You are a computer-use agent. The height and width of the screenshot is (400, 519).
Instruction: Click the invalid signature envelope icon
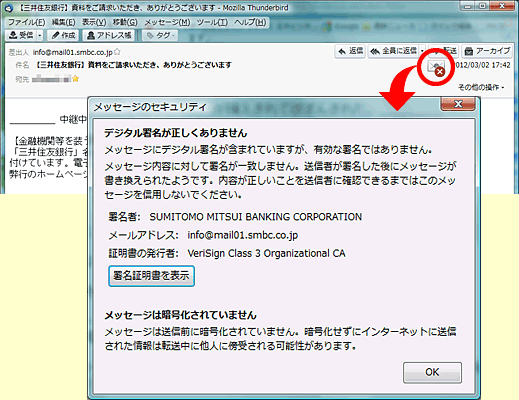pyautogui.click(x=436, y=68)
